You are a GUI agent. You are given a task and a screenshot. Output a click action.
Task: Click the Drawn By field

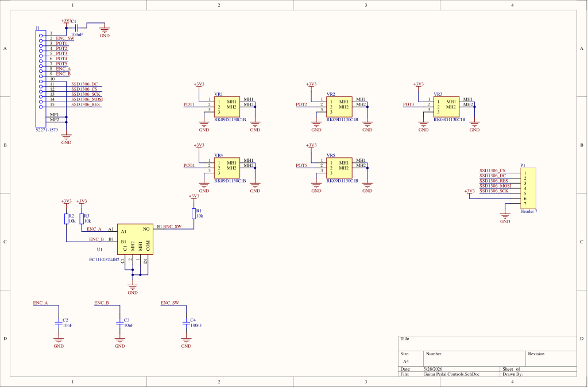coord(539,374)
